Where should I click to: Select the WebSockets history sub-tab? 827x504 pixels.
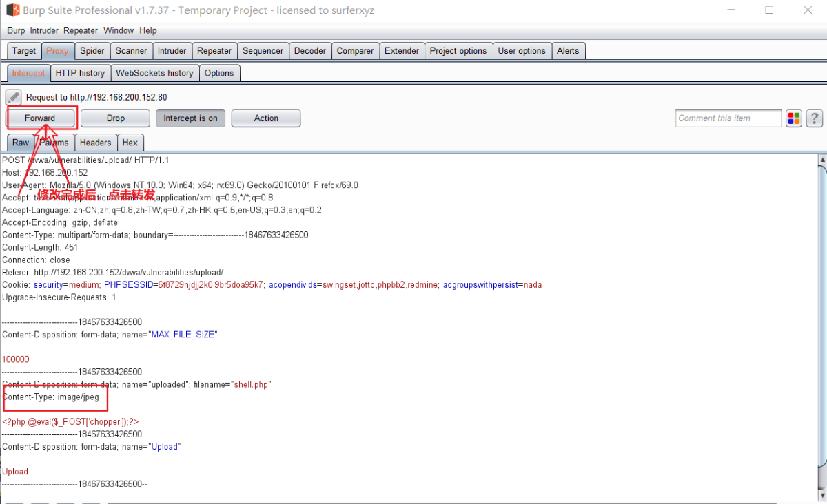(154, 73)
